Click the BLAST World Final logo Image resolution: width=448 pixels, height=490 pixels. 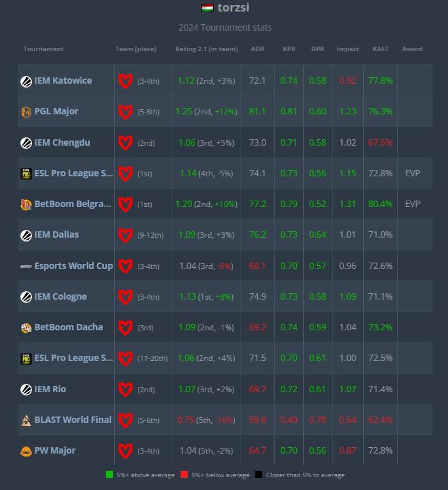26,420
